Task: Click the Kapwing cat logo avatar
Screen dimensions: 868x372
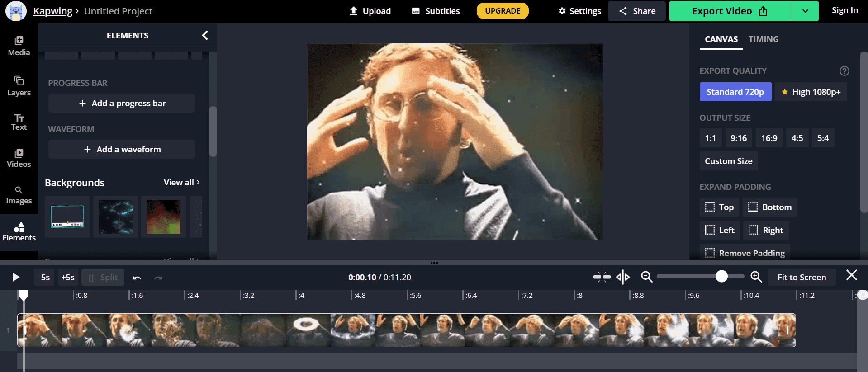Action: (16, 11)
